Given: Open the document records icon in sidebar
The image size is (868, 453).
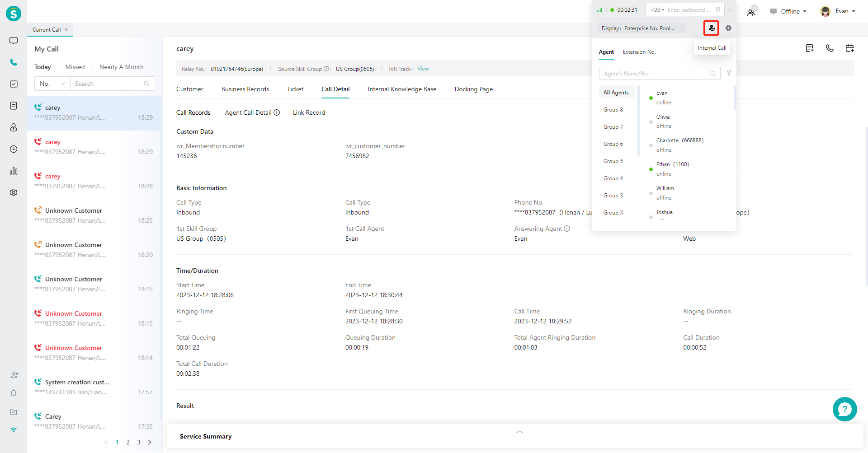Looking at the screenshot, I should point(14,106).
